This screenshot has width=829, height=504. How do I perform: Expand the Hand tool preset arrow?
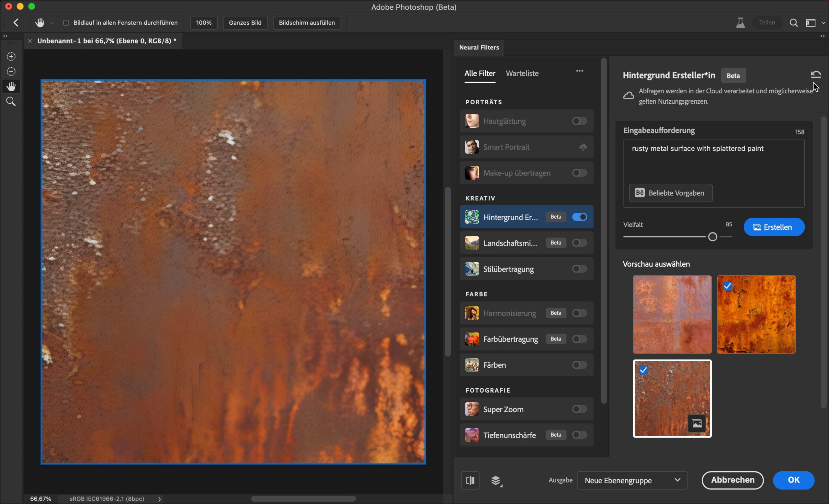click(x=52, y=23)
